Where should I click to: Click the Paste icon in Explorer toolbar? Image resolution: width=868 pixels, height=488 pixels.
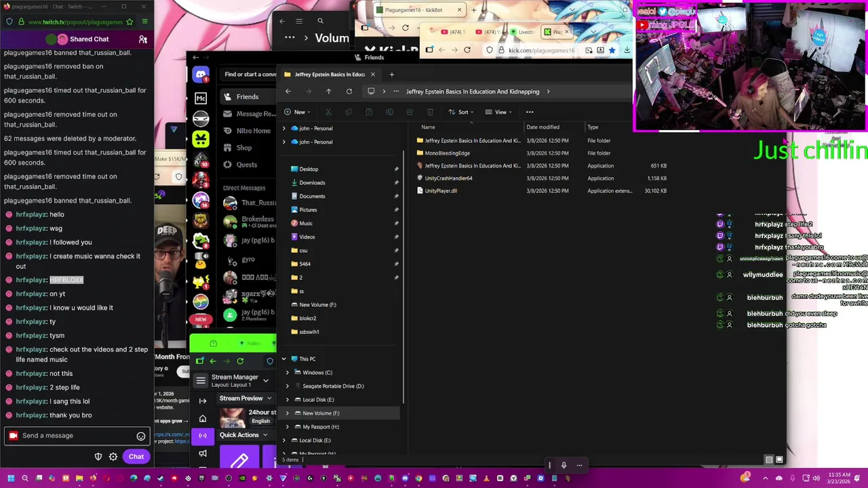point(369,112)
